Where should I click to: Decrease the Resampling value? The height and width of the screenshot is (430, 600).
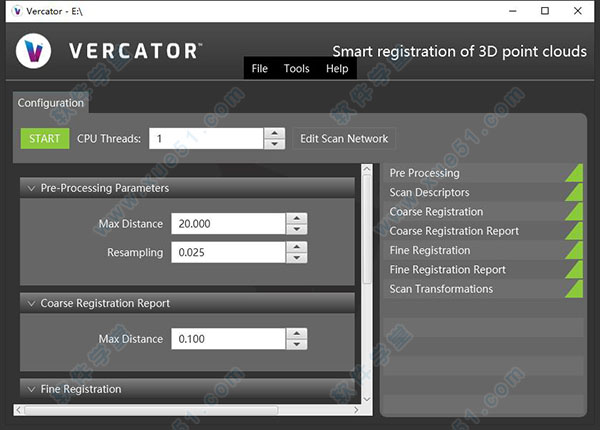click(296, 260)
